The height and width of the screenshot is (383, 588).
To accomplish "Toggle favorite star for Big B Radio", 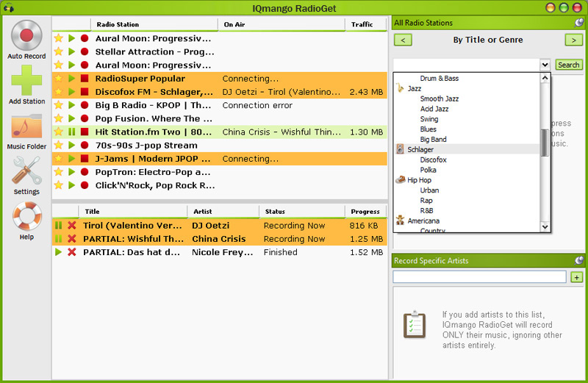I will [58, 105].
